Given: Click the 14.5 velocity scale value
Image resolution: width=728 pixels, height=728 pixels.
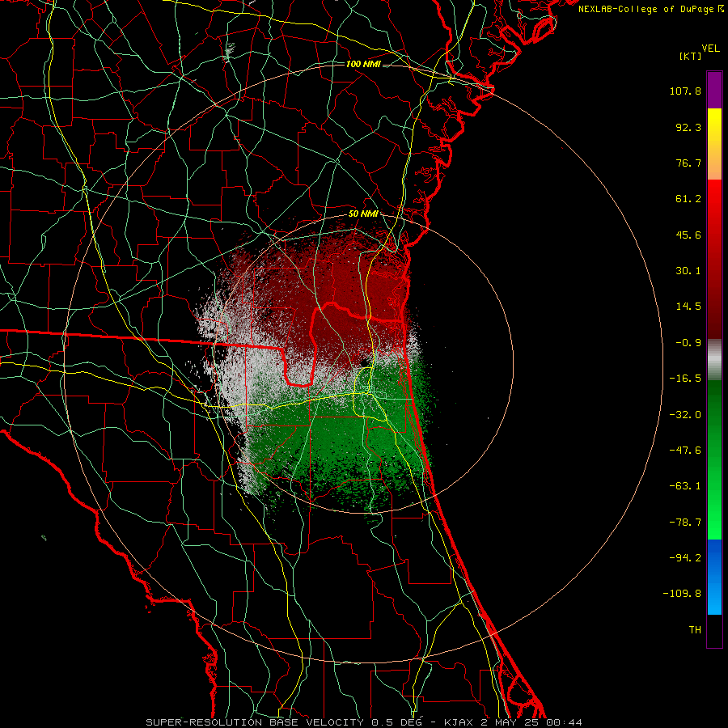Looking at the screenshot, I should pos(688,307).
